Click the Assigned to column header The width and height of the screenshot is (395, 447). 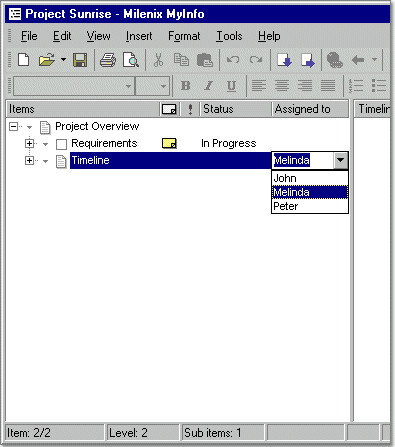(310, 109)
